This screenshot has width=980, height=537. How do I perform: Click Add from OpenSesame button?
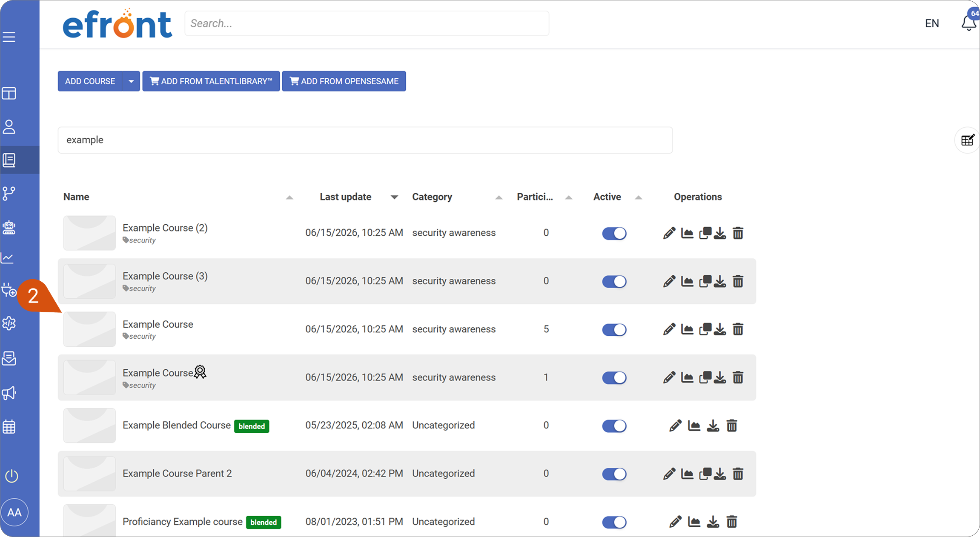[x=344, y=81]
